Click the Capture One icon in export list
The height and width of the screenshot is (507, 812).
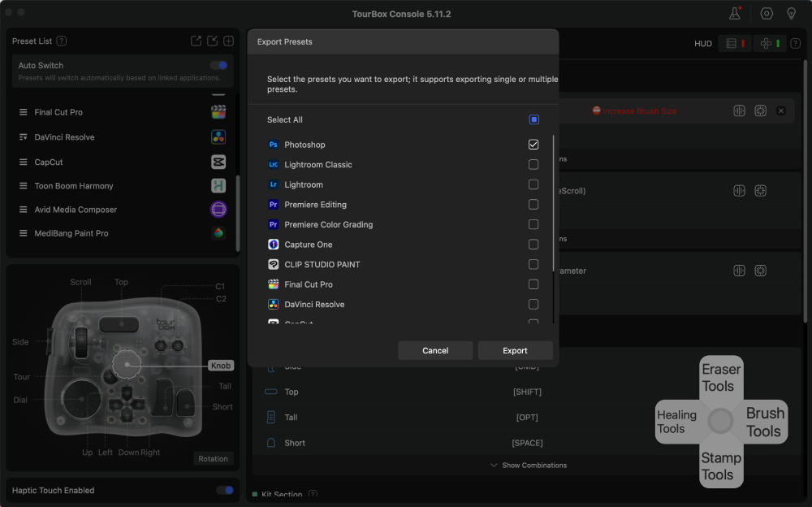click(274, 245)
